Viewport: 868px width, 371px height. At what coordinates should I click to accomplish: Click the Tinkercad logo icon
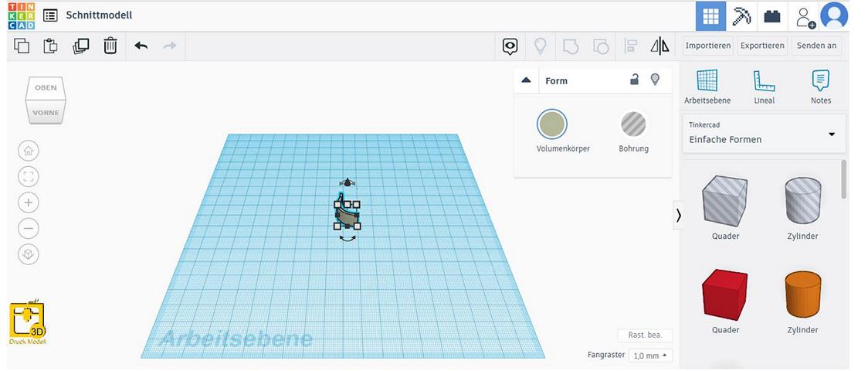[22, 15]
